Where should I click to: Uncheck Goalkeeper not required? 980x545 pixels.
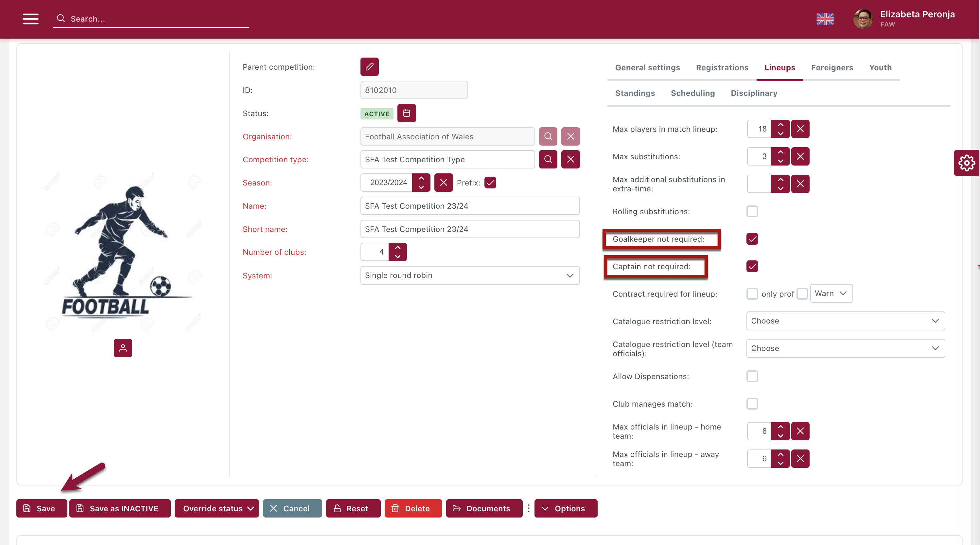[x=752, y=239]
